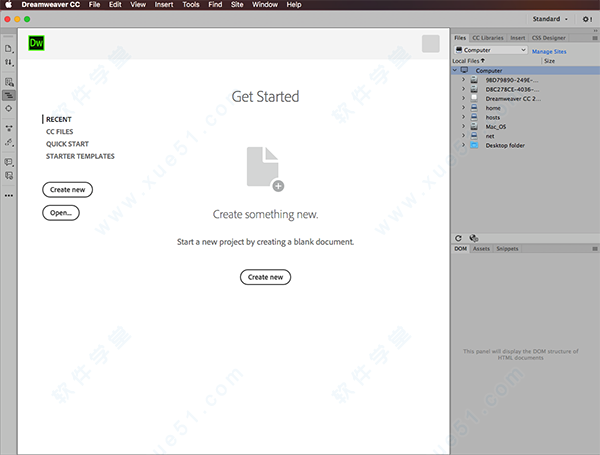Switch to the Snippets tab
Image resolution: width=600 pixels, height=455 pixels.
coord(507,249)
